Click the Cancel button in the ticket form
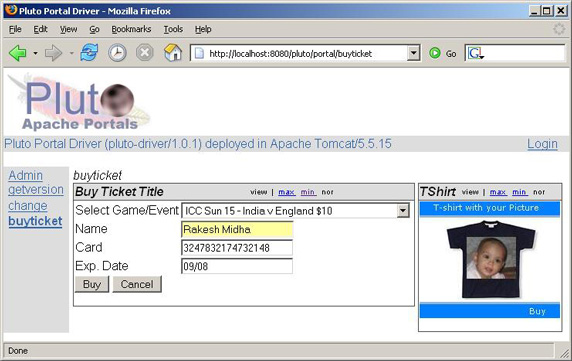The height and width of the screenshot is (361, 572). pos(137,284)
